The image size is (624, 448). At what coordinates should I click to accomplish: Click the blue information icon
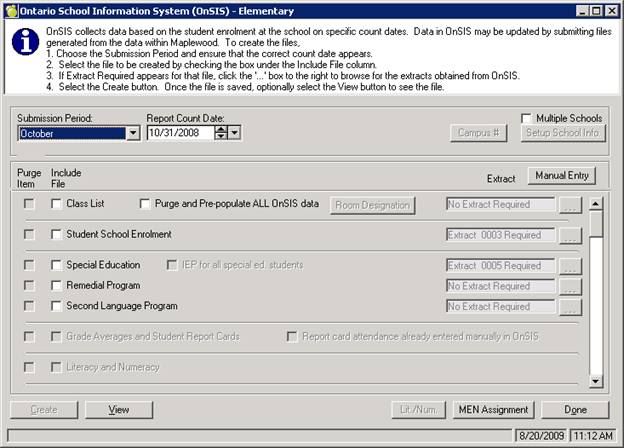point(25,42)
